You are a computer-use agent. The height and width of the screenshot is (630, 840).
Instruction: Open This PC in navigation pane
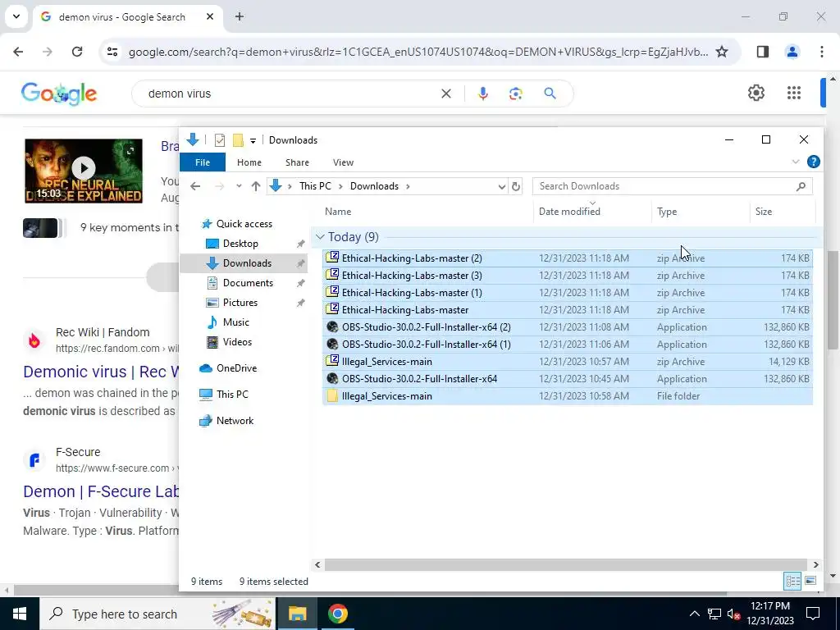[232, 395]
